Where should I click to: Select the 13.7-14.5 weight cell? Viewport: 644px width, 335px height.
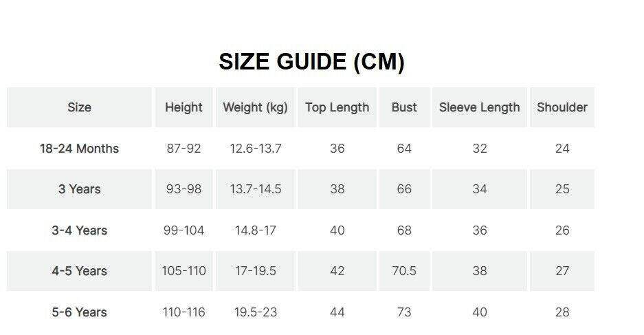(255, 189)
